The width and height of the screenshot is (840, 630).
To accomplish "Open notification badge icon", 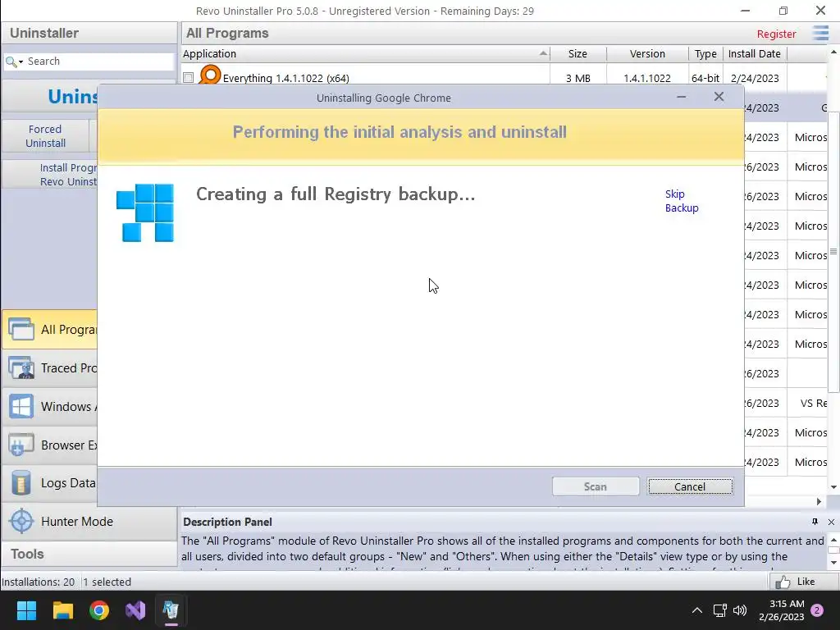I will (817, 610).
